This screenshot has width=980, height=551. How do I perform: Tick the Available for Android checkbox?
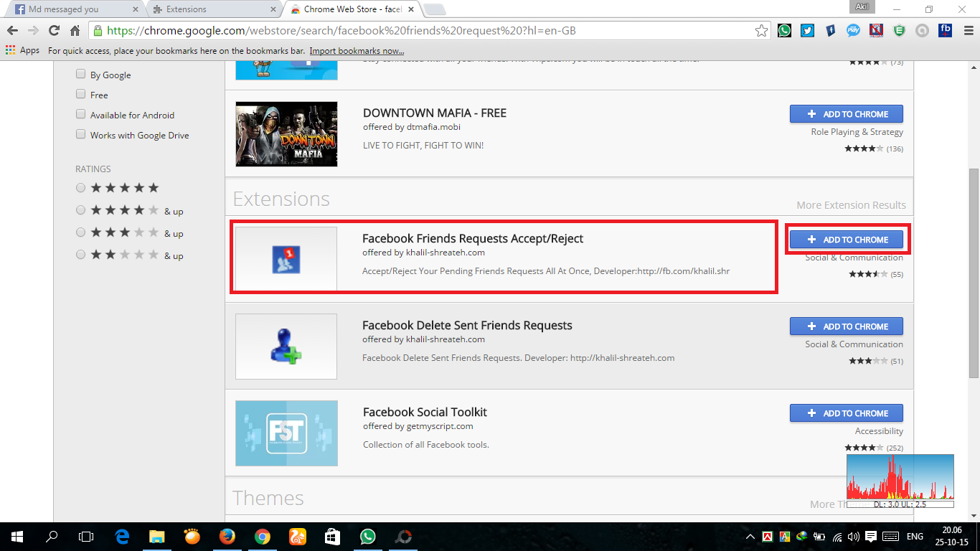81,115
